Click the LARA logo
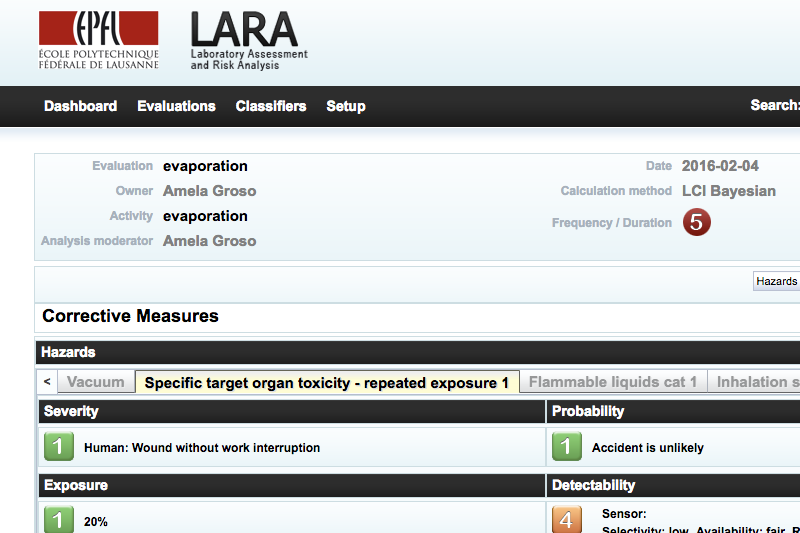Image resolution: width=800 pixels, height=533 pixels. tap(249, 41)
